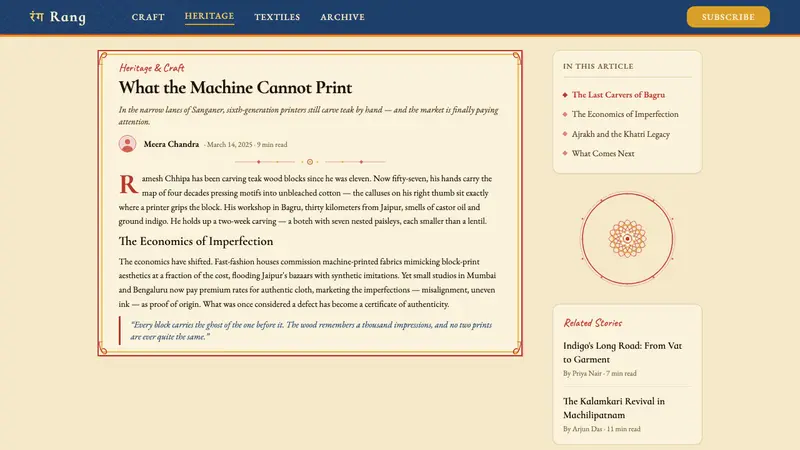This screenshot has width=800, height=450.
Task: Click Meera Chandra's author avatar icon
Action: tap(128, 144)
